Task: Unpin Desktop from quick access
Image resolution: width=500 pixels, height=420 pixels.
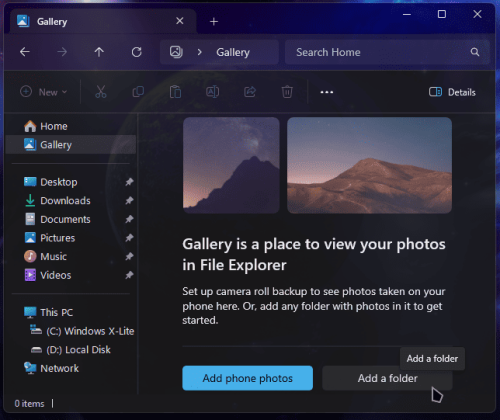Action: [129, 182]
